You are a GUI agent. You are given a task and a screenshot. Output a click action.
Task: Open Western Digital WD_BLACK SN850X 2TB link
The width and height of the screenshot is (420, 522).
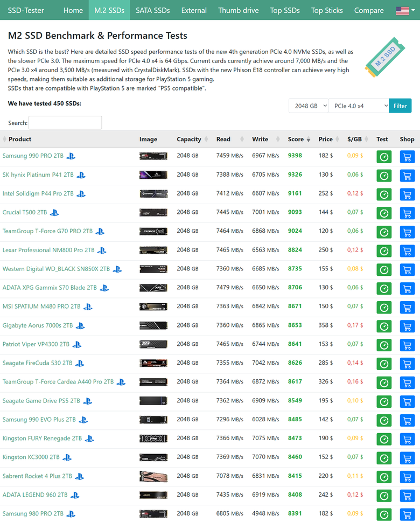(x=56, y=269)
